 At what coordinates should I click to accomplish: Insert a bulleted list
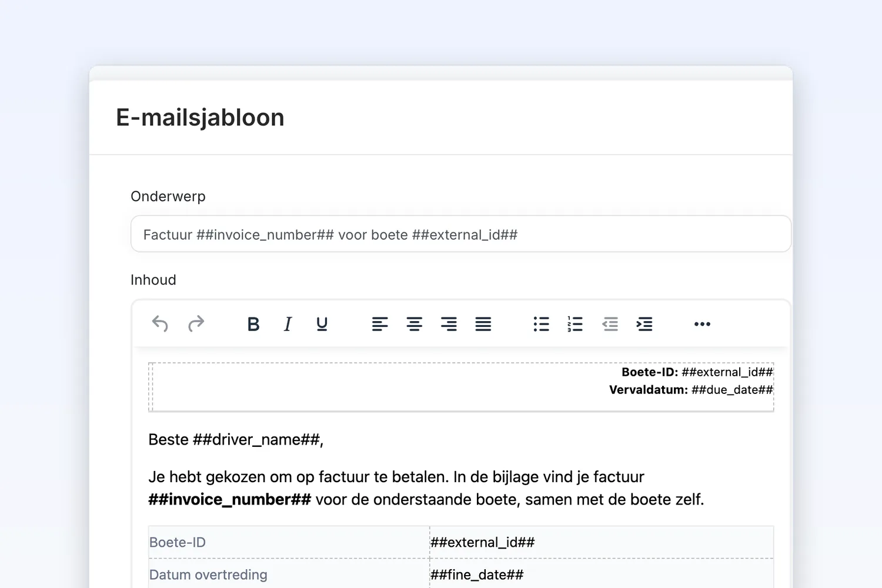(x=542, y=324)
